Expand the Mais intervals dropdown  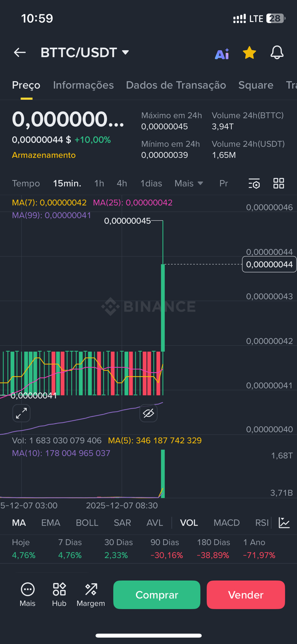point(189,184)
